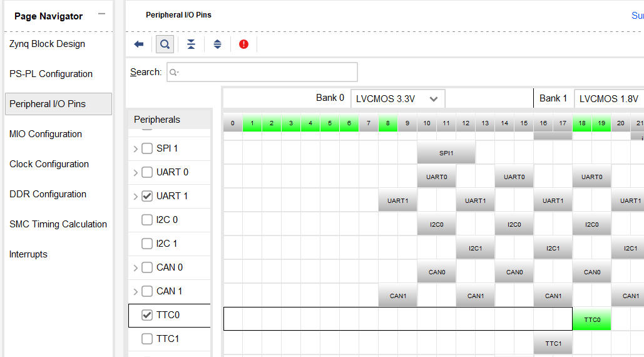Select the I2C0 pin block at MIO 14-15
The height and width of the screenshot is (357, 644).
tap(514, 224)
